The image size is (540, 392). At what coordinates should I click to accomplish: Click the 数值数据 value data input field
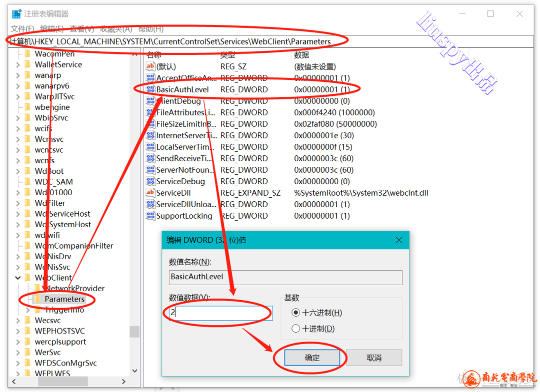[221, 313]
